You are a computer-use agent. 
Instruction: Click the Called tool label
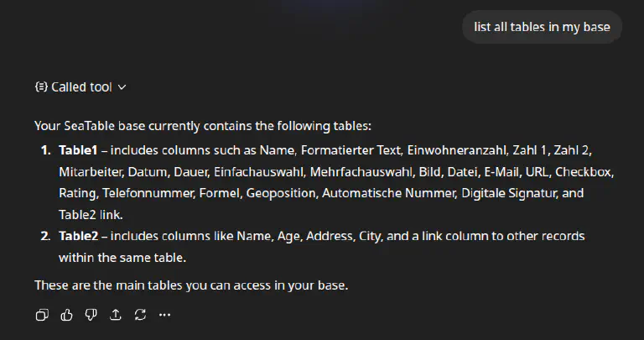point(81,86)
